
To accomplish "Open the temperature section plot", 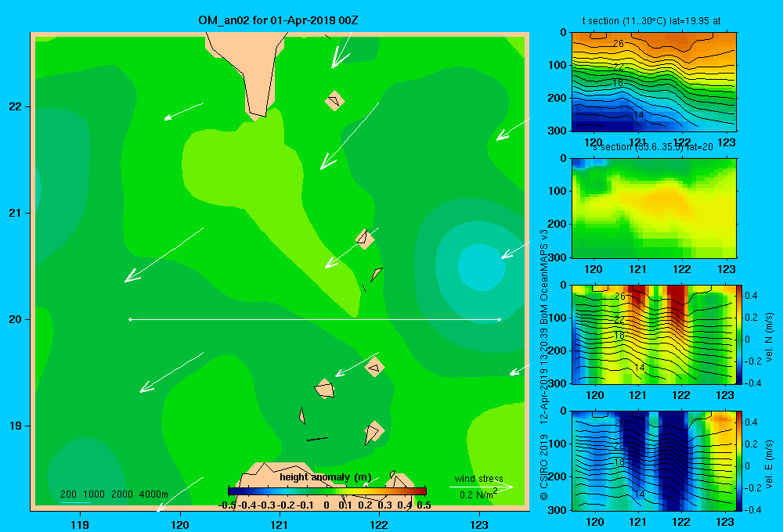I will click(x=654, y=82).
